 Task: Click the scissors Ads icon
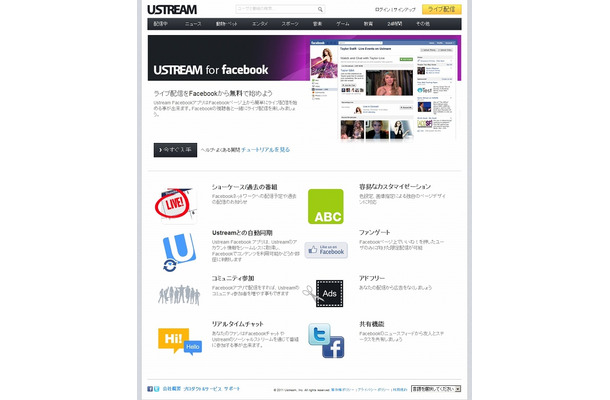[323, 293]
